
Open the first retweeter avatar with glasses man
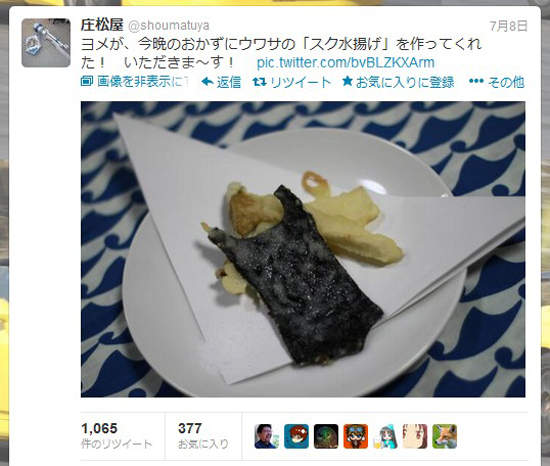point(266,436)
